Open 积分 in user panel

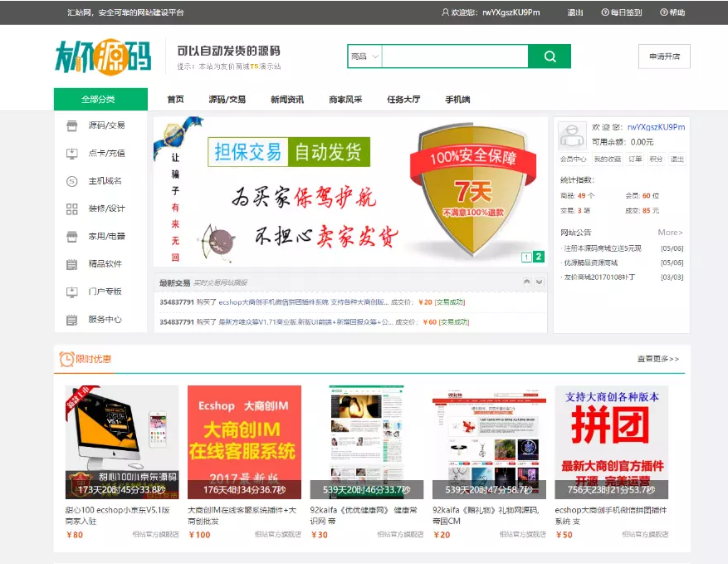point(656,159)
